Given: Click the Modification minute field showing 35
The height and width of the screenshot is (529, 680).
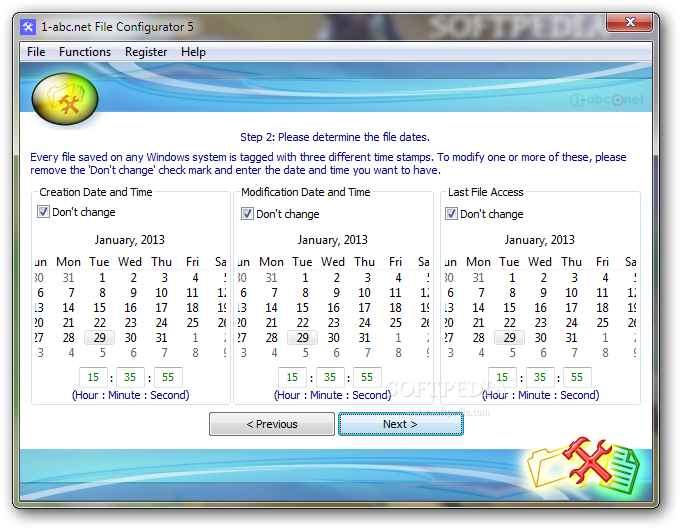Looking at the screenshot, I should 330,377.
